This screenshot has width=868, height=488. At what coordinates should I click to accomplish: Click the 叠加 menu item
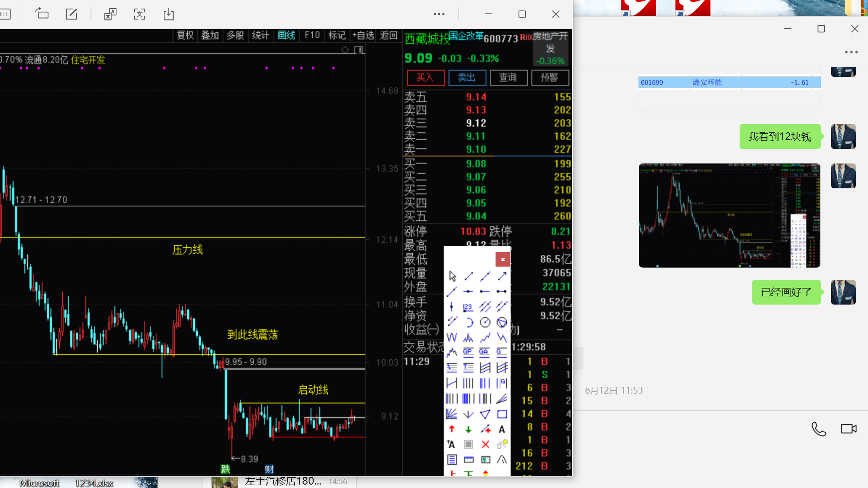pyautogui.click(x=210, y=35)
